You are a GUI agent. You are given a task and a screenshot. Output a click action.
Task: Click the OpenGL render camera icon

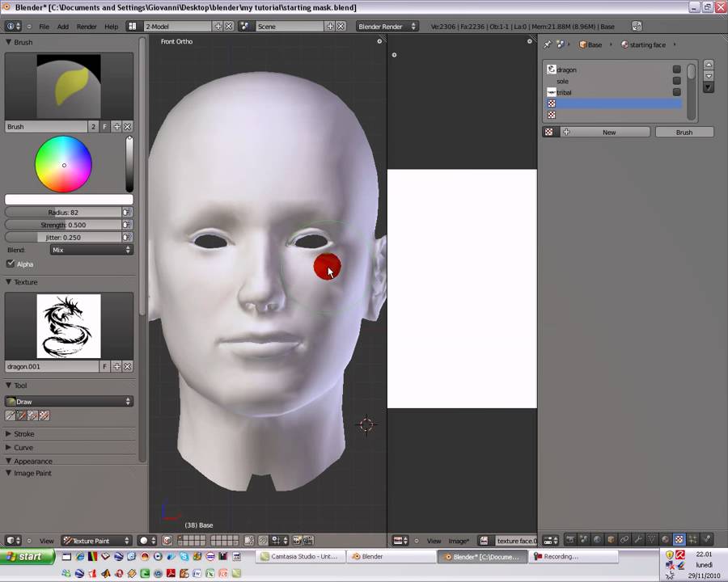point(297,540)
